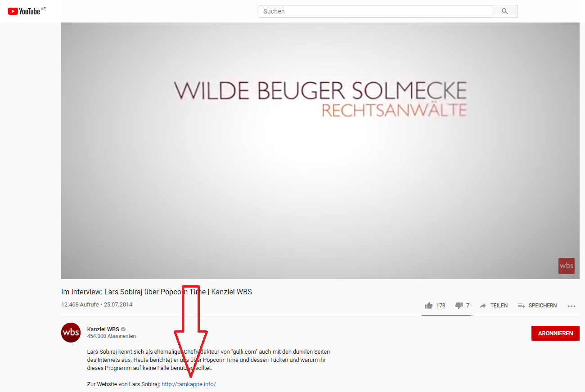This screenshot has height=392, width=585.
Task: Open the Kanzlei WBS channel avatar
Action: [71, 333]
